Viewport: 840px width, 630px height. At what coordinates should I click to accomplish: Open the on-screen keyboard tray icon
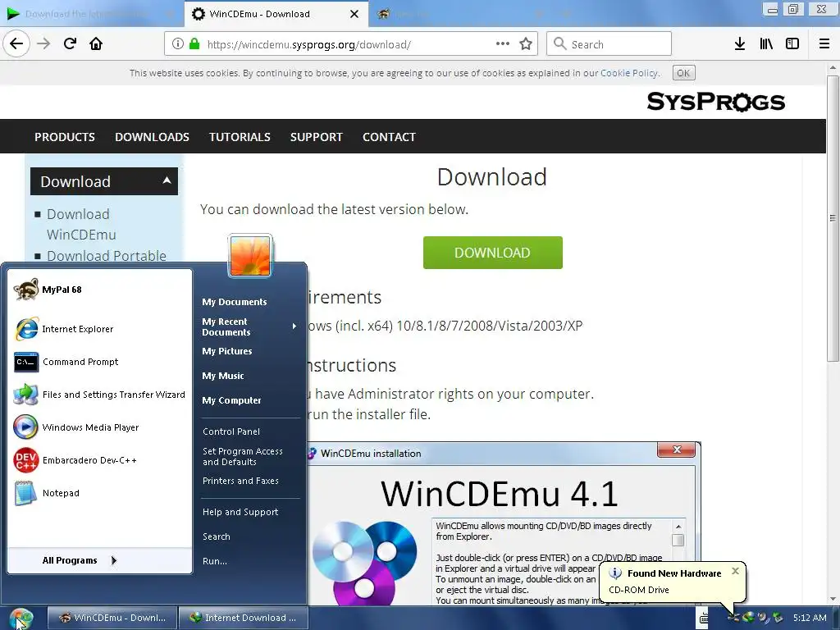click(703, 619)
